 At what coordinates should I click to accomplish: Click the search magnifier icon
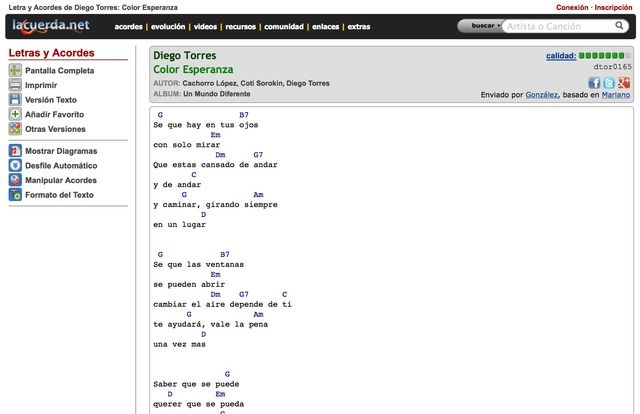619,26
